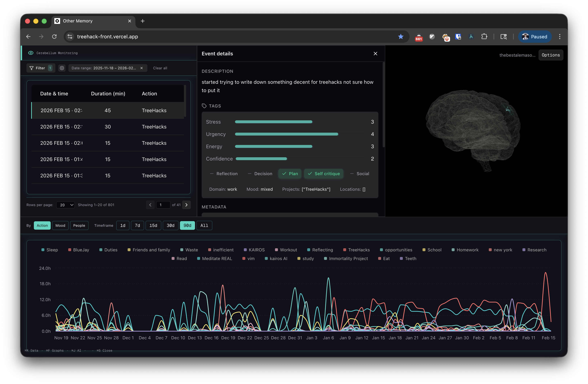Click Clear all filters link
The width and height of the screenshot is (588, 384).
(160, 68)
